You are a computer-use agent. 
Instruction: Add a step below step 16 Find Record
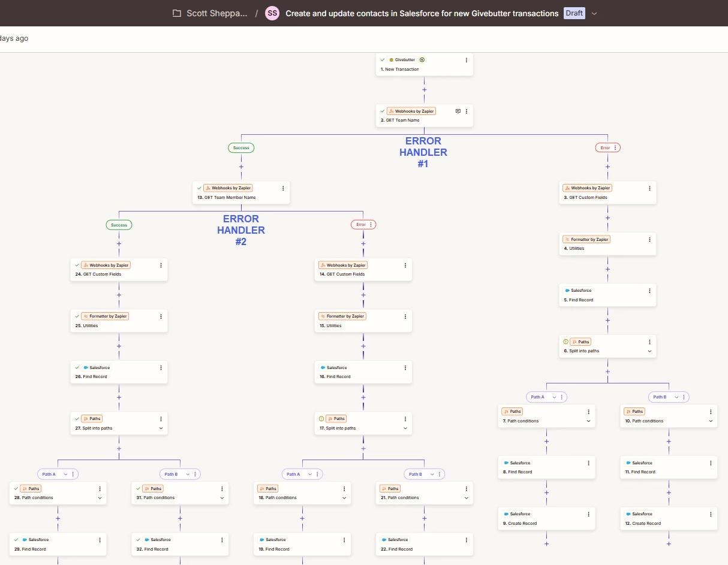coord(363,397)
